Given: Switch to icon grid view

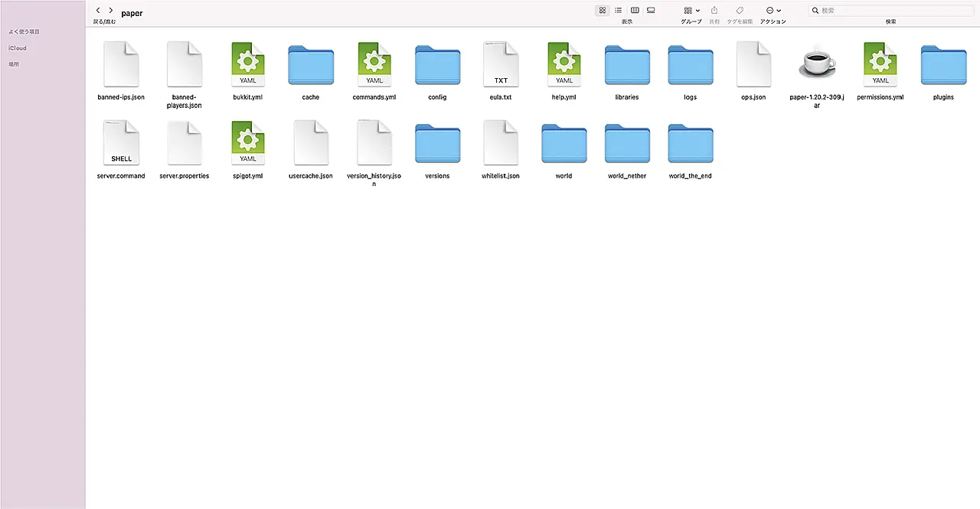Looking at the screenshot, I should pos(603,11).
